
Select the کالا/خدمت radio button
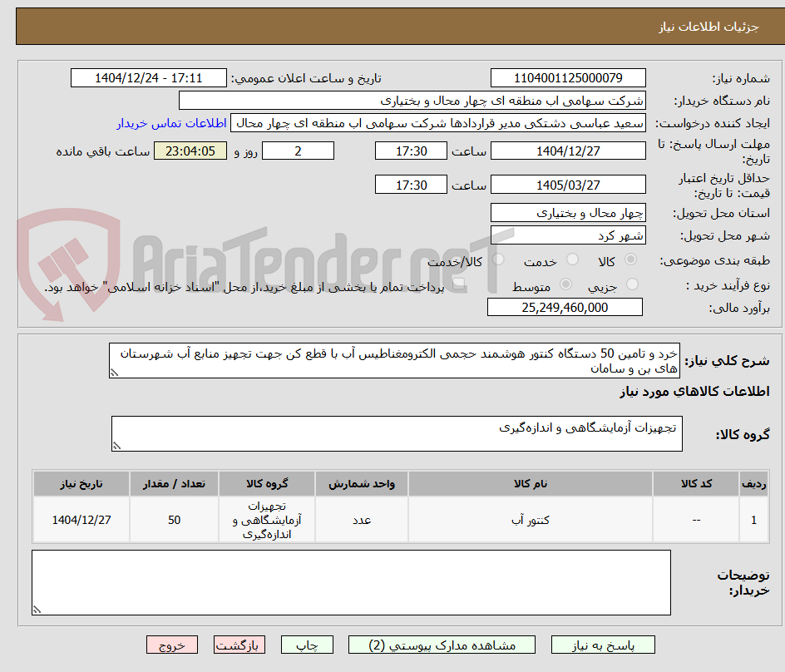(499, 259)
